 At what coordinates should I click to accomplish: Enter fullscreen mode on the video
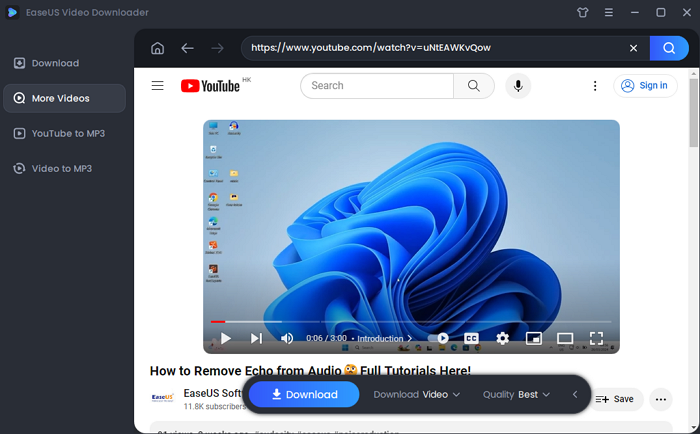pos(596,338)
